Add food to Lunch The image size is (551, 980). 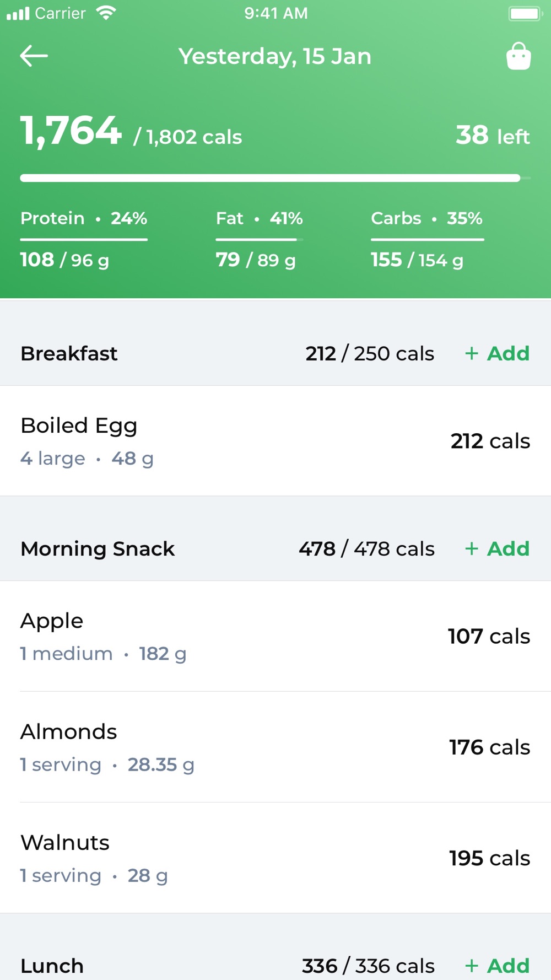497,966
